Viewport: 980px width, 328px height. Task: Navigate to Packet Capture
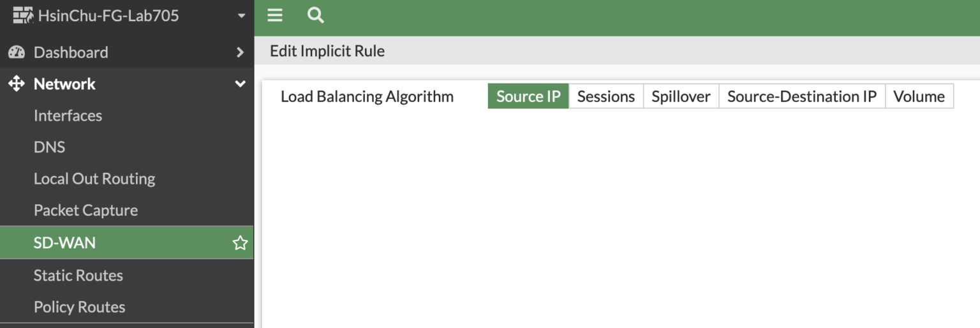(85, 210)
